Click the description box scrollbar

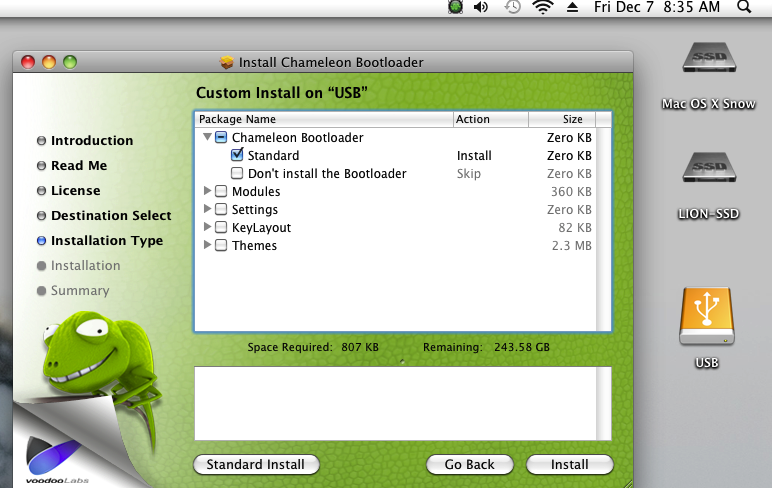click(604, 403)
